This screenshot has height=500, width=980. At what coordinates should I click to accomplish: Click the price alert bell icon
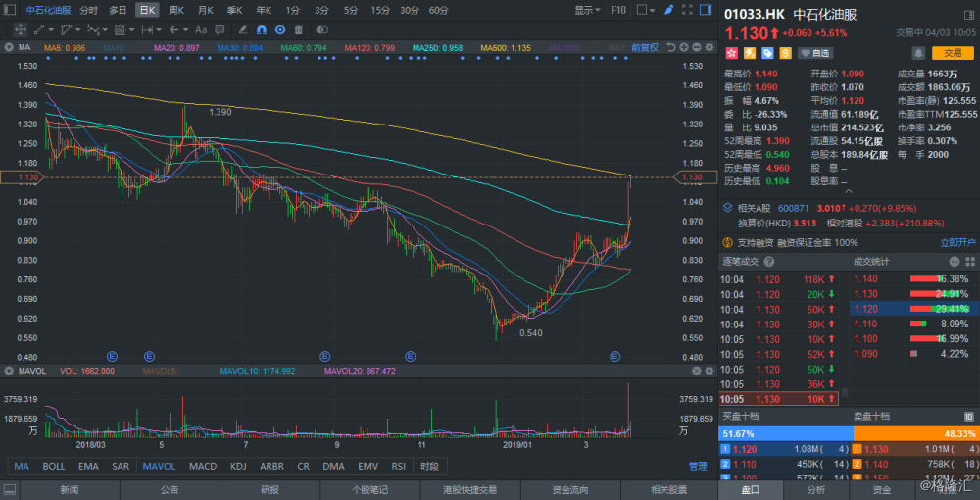pos(919,53)
